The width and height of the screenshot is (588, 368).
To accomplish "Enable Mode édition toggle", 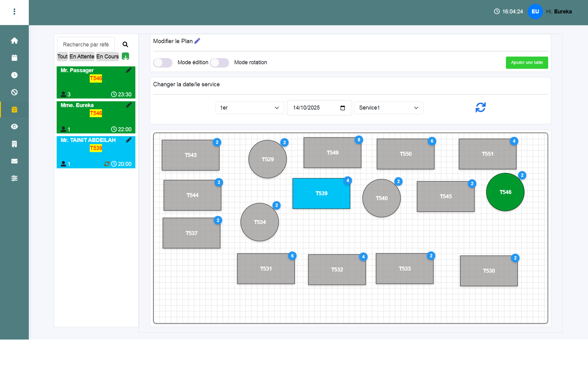I will point(163,63).
